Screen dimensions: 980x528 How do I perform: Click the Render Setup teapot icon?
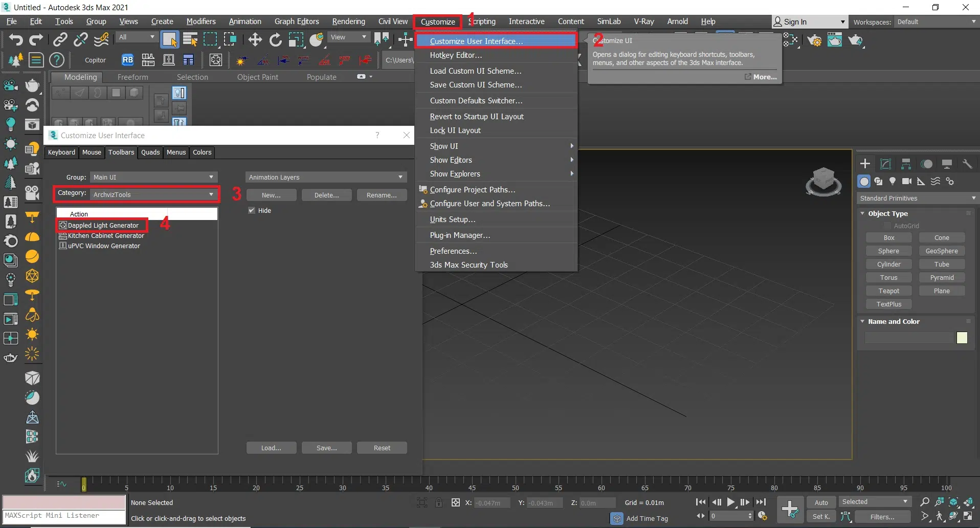point(815,40)
